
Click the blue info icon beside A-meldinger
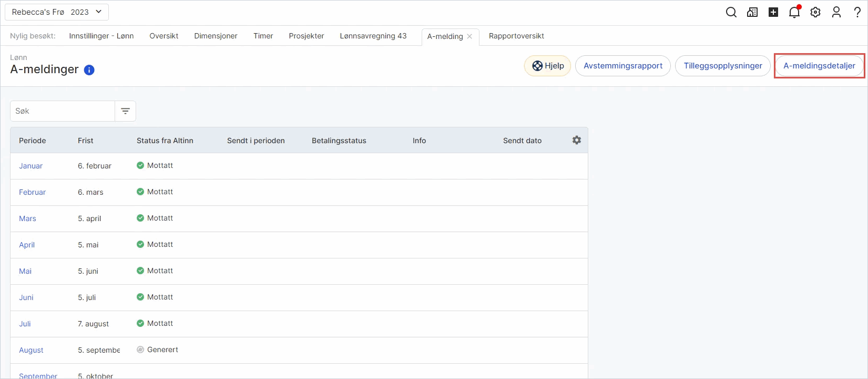pos(89,70)
